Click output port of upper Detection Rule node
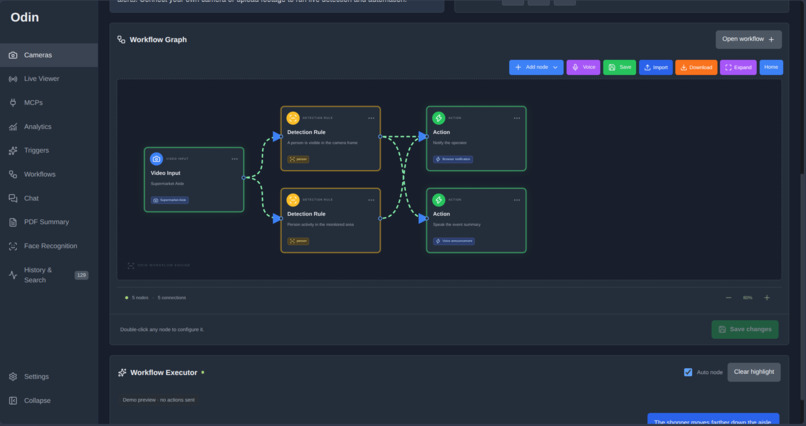Viewport: 806px width, 426px height. [380, 137]
